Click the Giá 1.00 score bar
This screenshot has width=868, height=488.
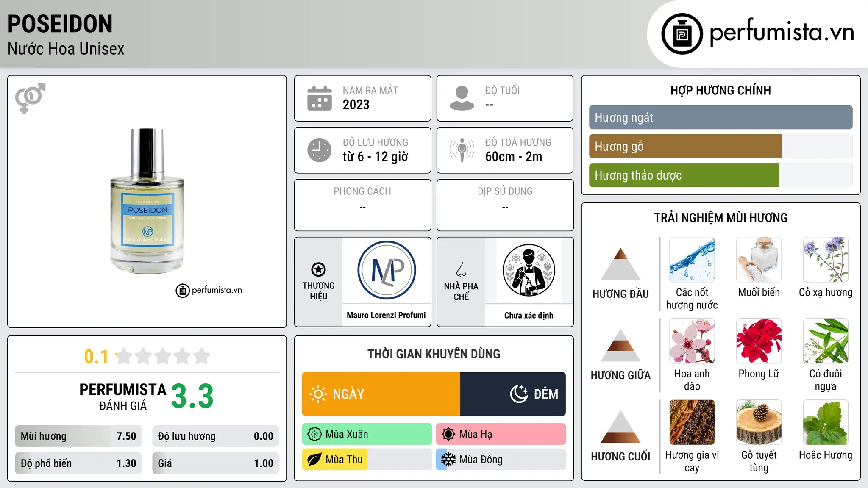(216, 463)
